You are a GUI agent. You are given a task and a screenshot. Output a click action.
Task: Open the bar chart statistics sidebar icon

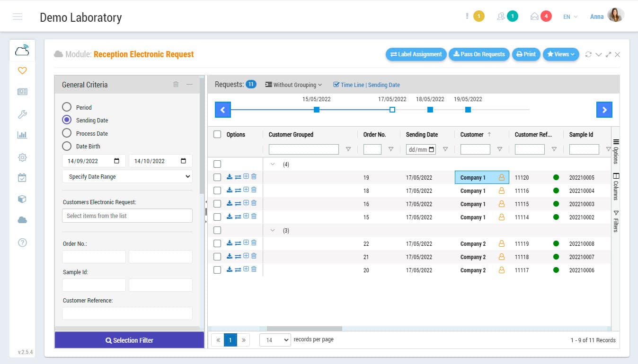pyautogui.click(x=22, y=135)
